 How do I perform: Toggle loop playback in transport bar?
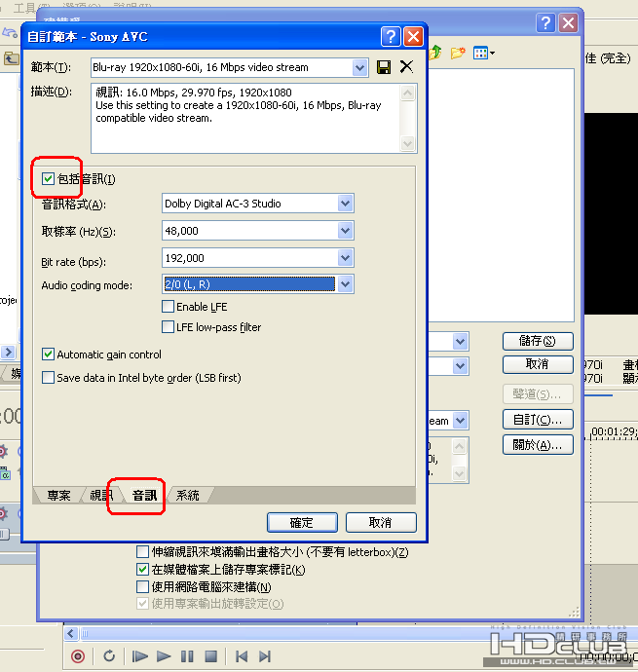tap(109, 656)
